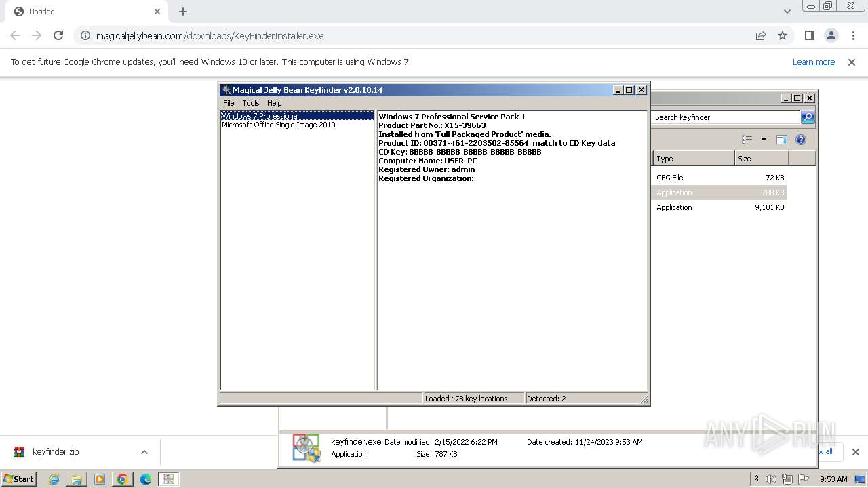Click the Registered Owner: admin line
This screenshot has height=488, width=868.
coord(427,169)
